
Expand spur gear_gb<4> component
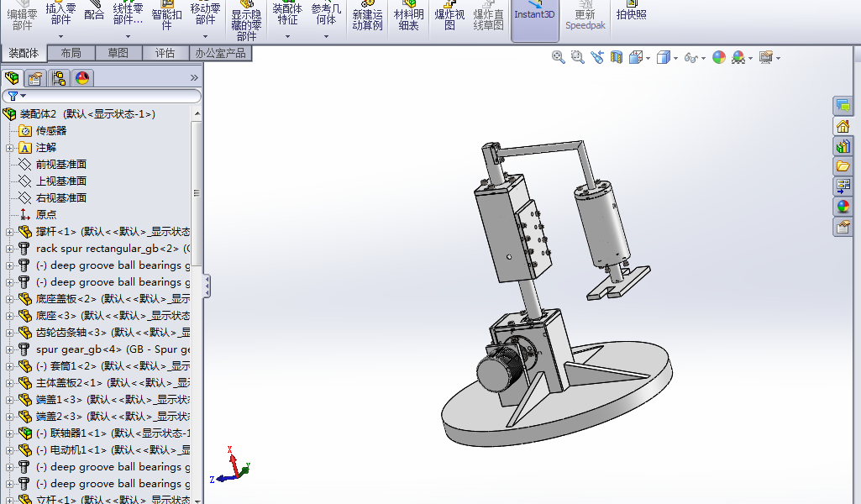[9, 349]
